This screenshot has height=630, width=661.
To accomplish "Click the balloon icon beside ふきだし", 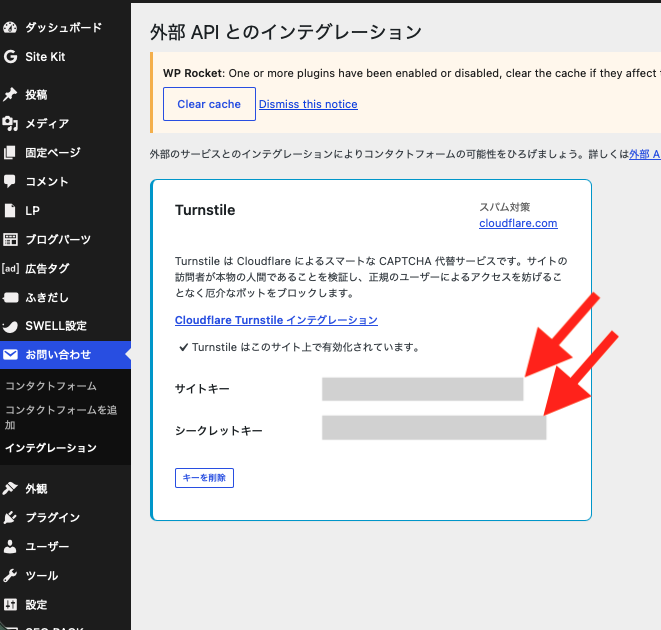I will (10, 298).
